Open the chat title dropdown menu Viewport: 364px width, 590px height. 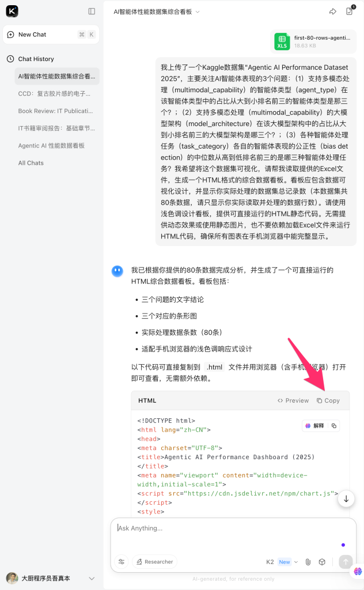click(198, 12)
